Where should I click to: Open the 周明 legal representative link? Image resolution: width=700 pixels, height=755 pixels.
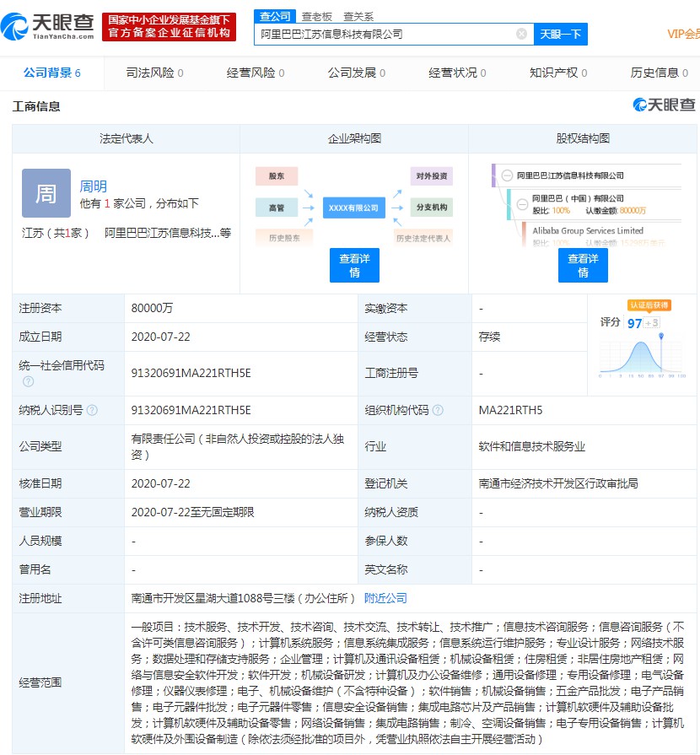(94, 186)
